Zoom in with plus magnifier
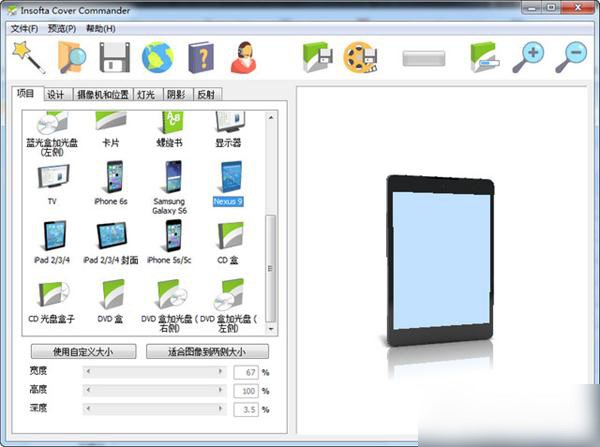Viewport: 600px width, 447px height. point(528,57)
